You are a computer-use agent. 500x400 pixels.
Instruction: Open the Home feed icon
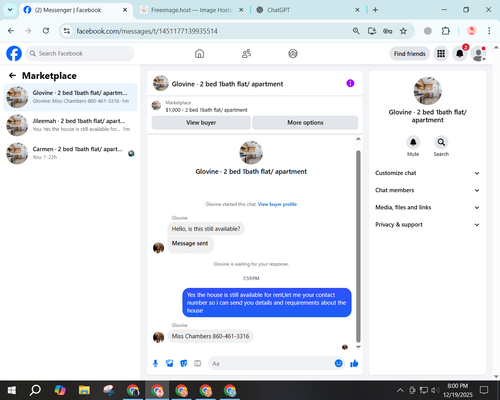coord(199,53)
